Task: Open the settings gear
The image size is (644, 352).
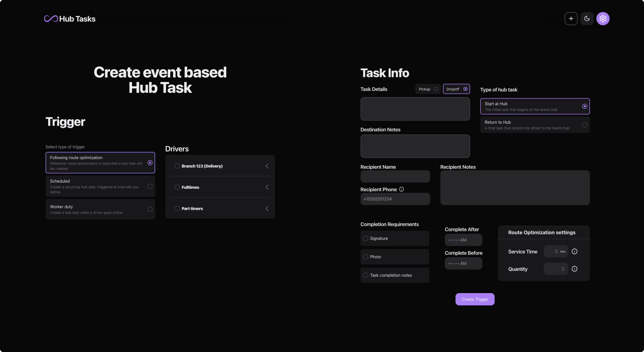Action: [x=603, y=19]
